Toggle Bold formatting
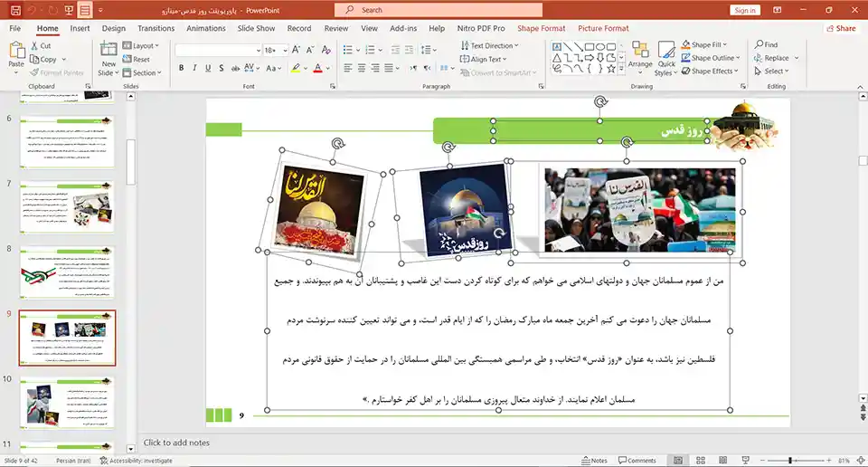868x467 pixels. 181,68
